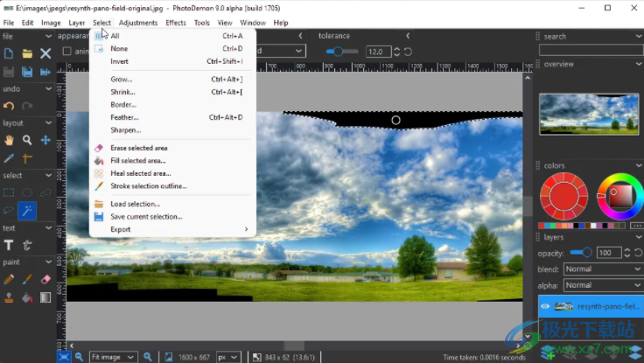
Task: Select the Hand pan tool
Action: point(9,141)
